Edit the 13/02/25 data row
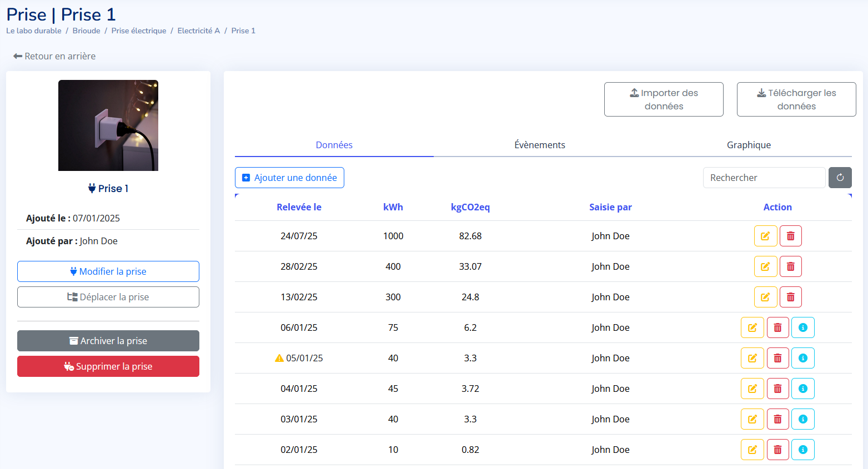Viewport: 868px width, 469px height. click(765, 297)
